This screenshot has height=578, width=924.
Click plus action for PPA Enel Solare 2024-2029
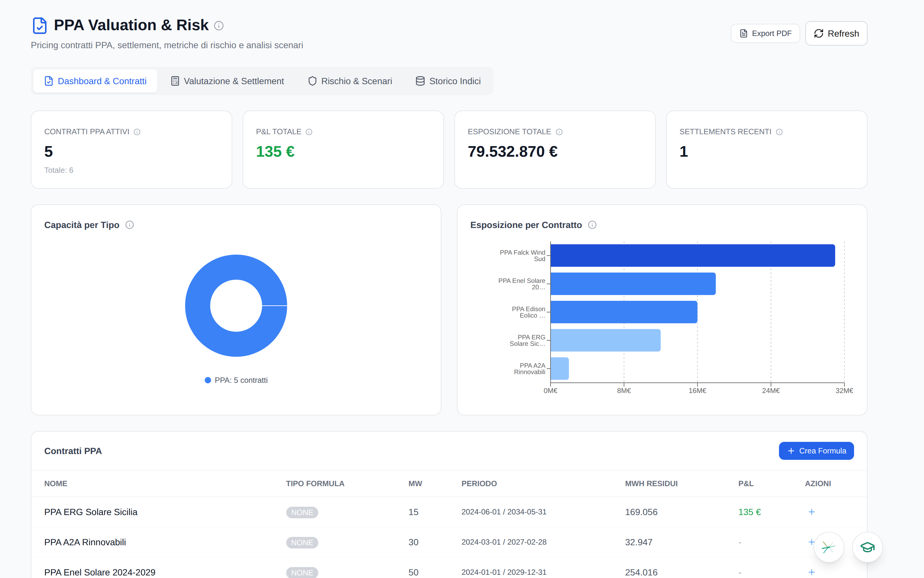tap(811, 572)
